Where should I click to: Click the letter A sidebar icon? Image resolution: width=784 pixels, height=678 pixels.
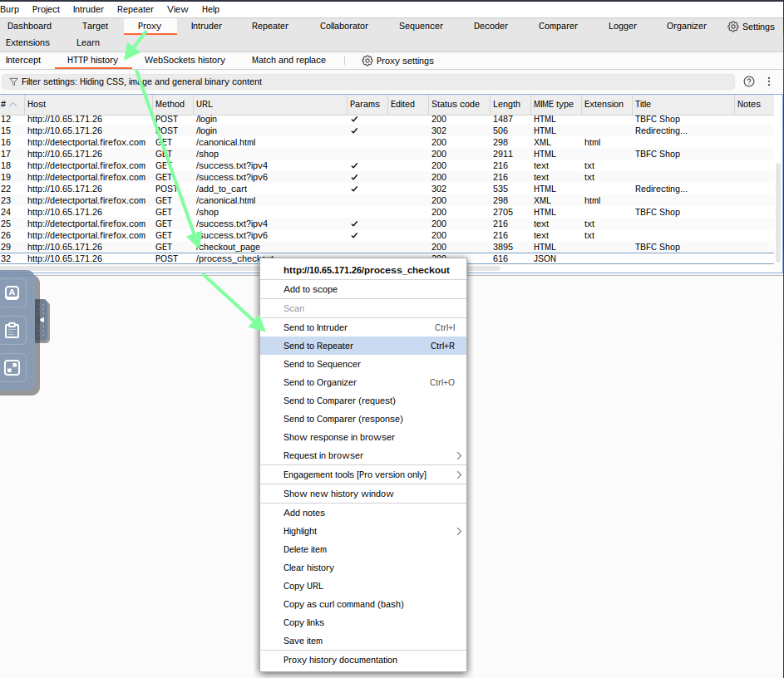[12, 292]
